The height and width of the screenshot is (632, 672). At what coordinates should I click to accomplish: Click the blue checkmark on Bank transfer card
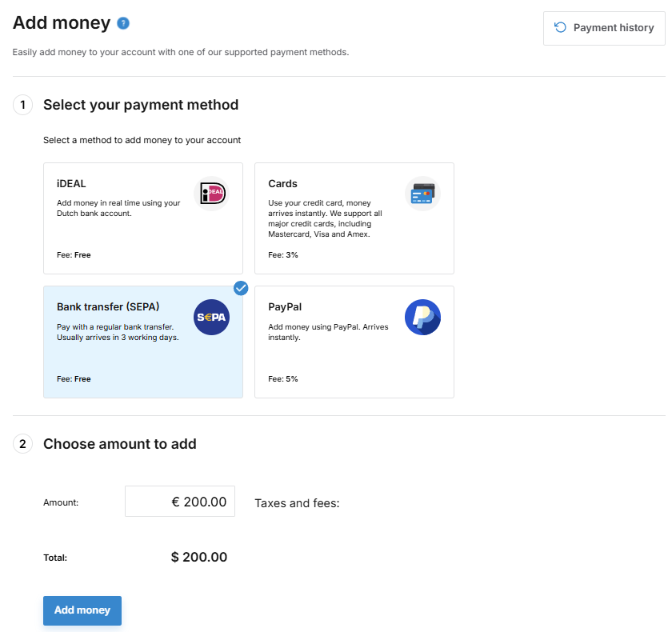241,288
